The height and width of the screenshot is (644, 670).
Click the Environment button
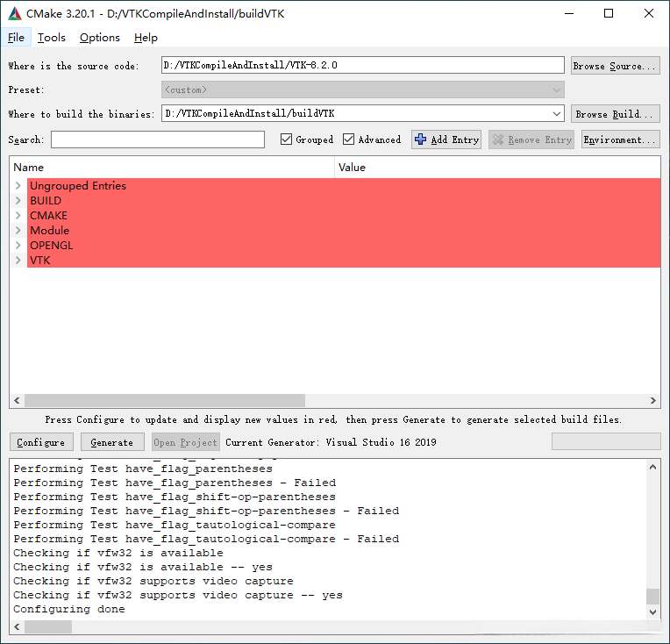(x=620, y=140)
